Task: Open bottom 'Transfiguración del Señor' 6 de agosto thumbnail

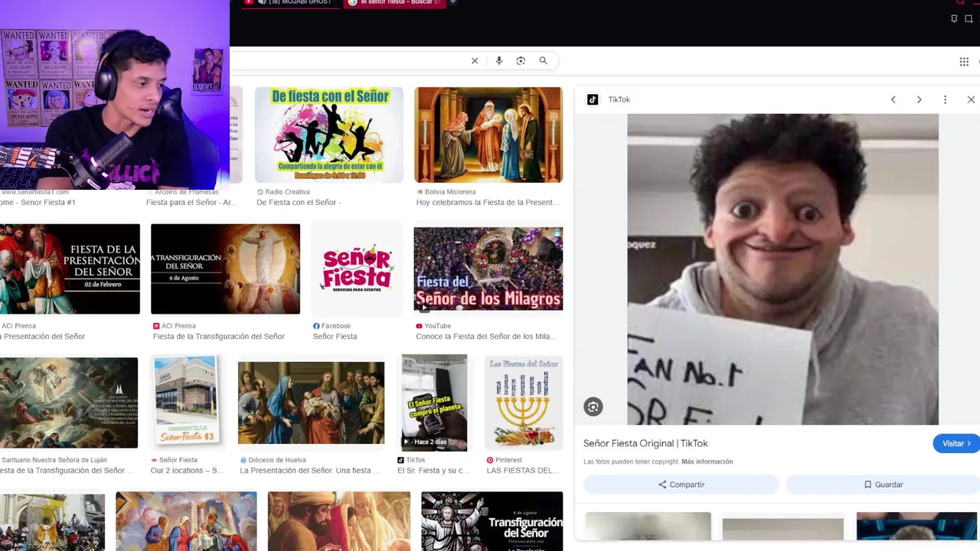Action: (492, 521)
